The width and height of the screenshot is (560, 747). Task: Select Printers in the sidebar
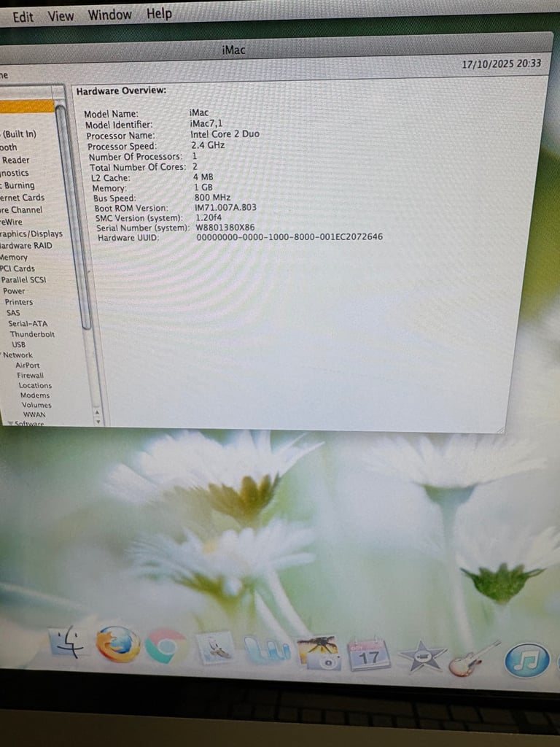coord(18,302)
